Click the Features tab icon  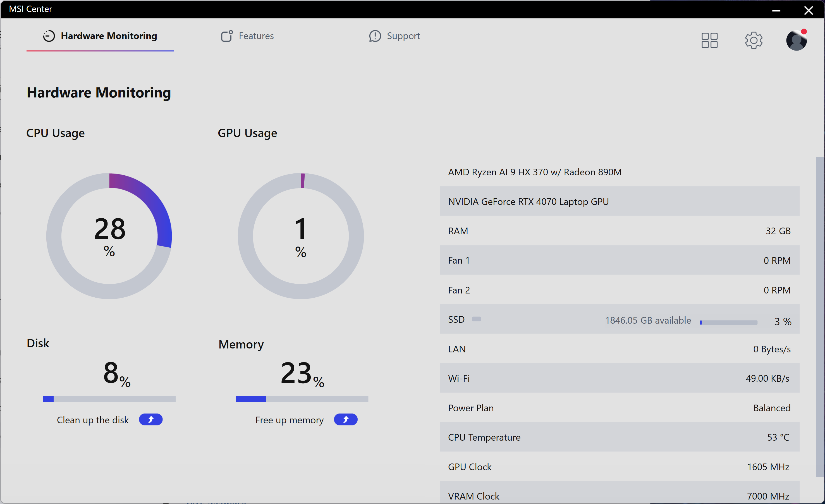(x=227, y=36)
